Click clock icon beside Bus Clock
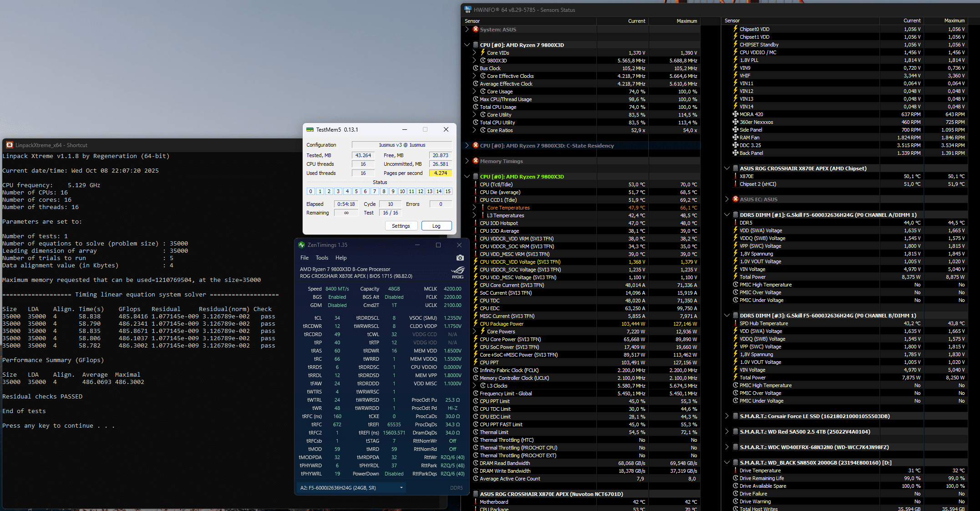This screenshot has height=511, width=980. (x=476, y=68)
